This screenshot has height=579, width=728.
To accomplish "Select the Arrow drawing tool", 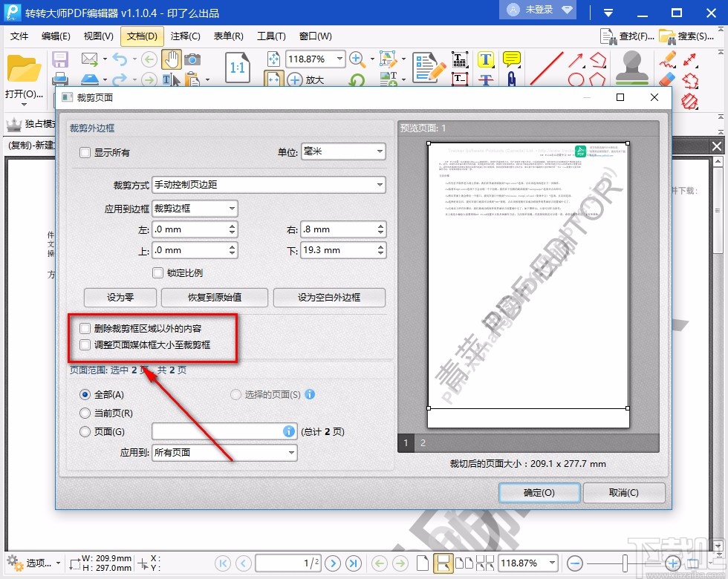I will tap(576, 60).
